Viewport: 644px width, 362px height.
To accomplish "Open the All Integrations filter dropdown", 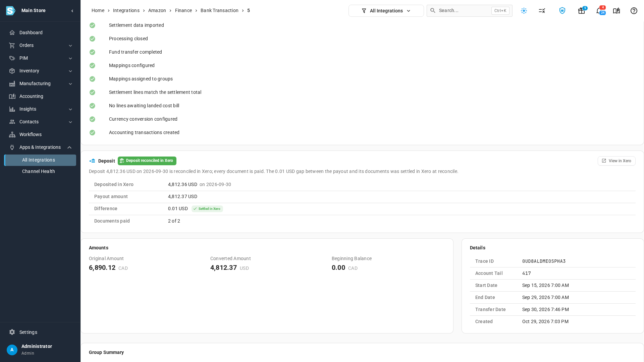I will 386,11.
